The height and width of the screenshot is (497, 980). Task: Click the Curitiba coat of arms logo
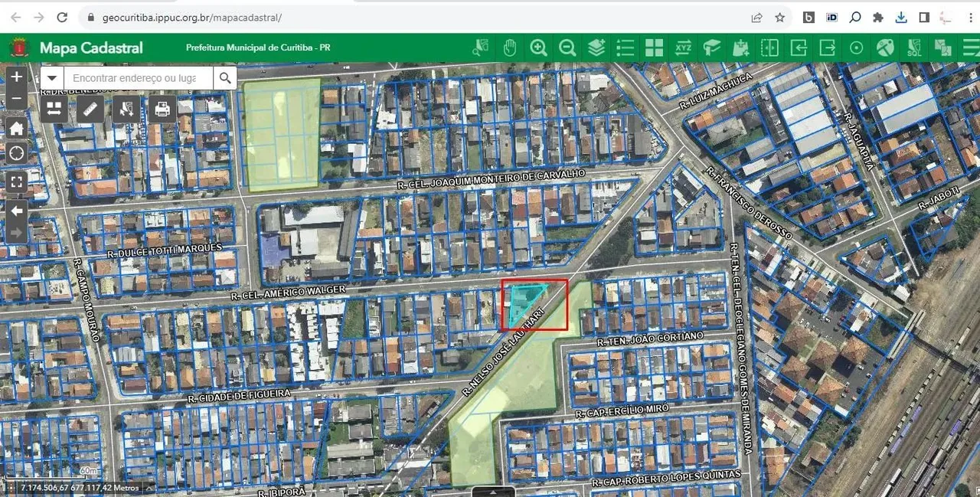tap(19, 47)
